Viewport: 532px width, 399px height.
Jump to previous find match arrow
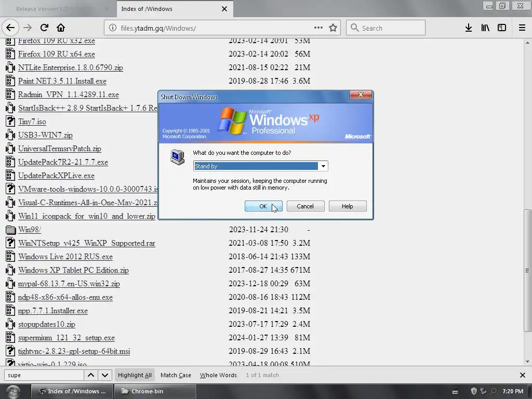point(91,375)
